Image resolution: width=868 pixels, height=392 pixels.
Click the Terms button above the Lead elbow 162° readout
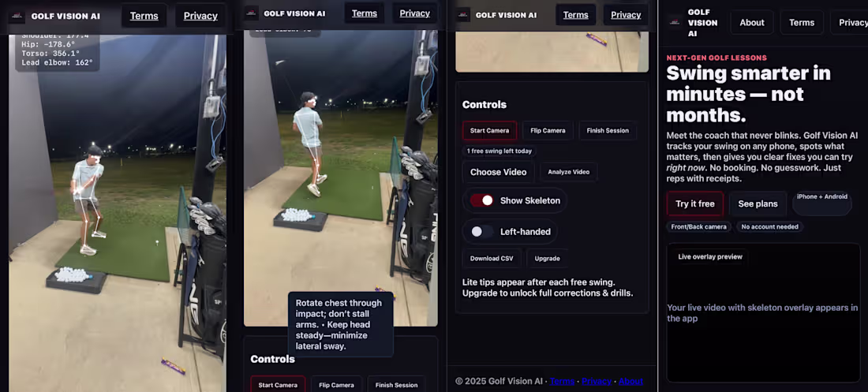coord(144,16)
